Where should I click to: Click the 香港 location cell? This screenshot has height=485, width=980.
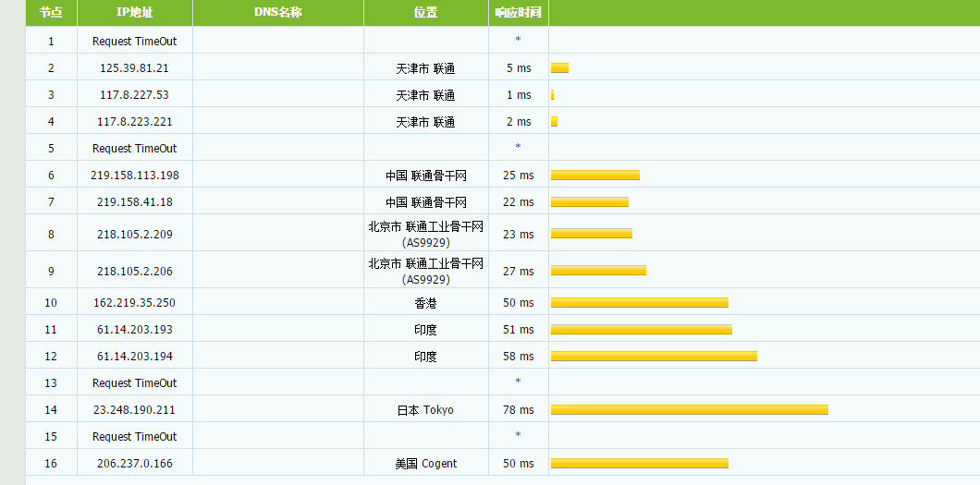pos(425,303)
